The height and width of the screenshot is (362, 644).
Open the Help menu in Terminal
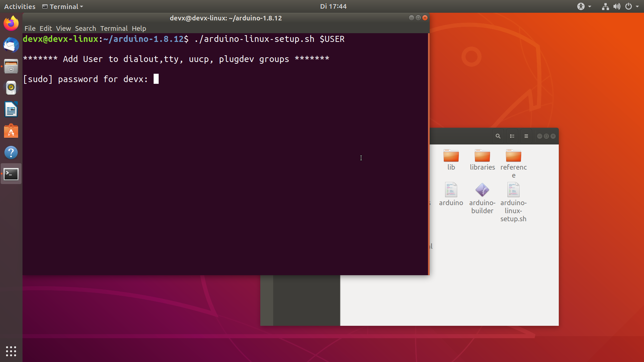tap(139, 28)
